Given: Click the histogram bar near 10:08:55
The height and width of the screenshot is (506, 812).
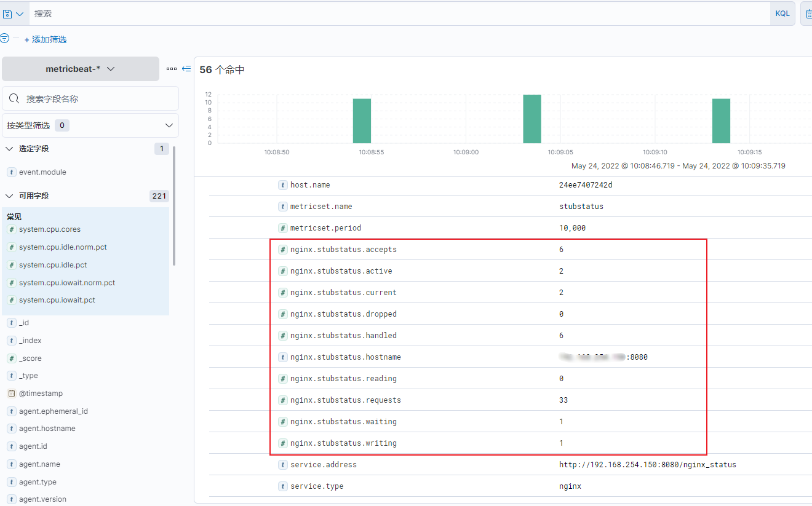Looking at the screenshot, I should [x=362, y=121].
